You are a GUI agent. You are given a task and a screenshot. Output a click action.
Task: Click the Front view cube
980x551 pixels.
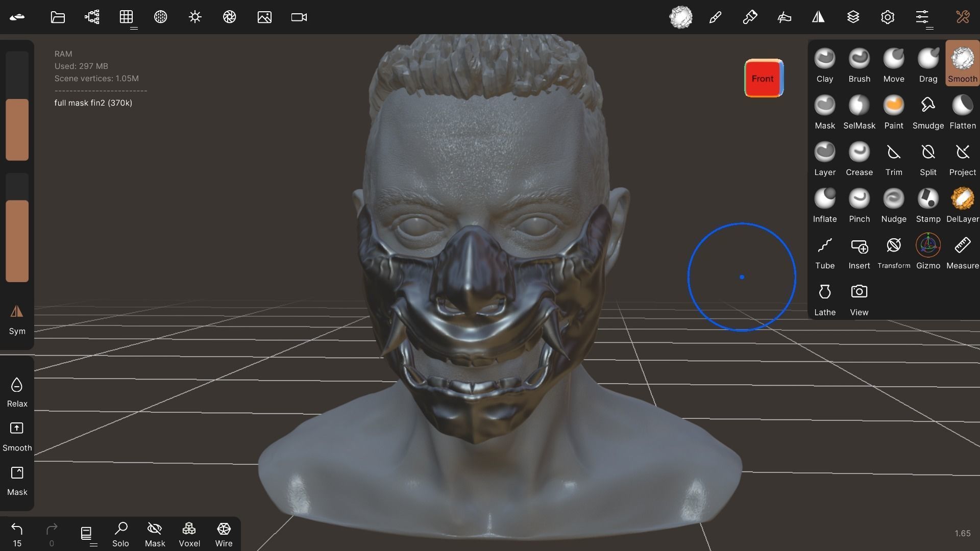[764, 78]
